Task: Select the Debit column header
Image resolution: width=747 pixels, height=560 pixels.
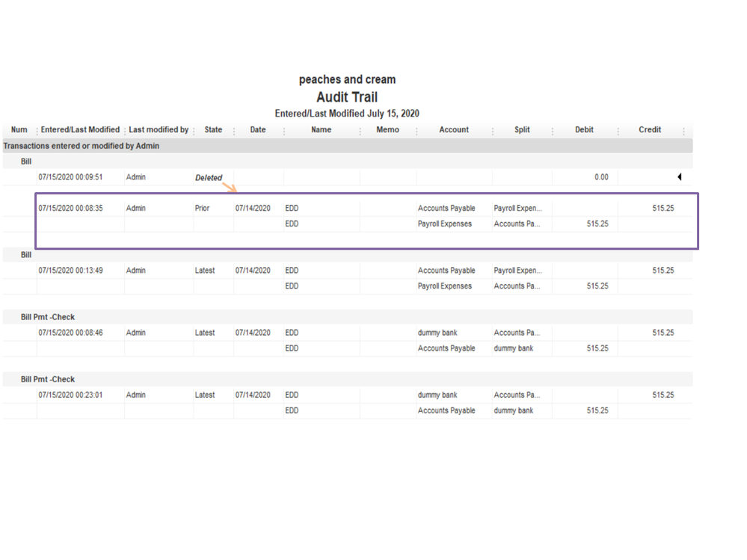Action: point(584,129)
